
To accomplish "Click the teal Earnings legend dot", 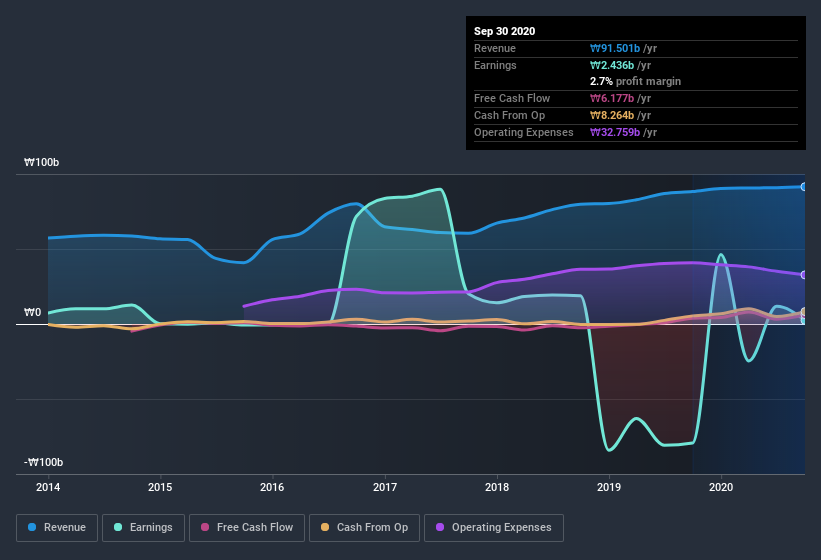I will click(119, 527).
